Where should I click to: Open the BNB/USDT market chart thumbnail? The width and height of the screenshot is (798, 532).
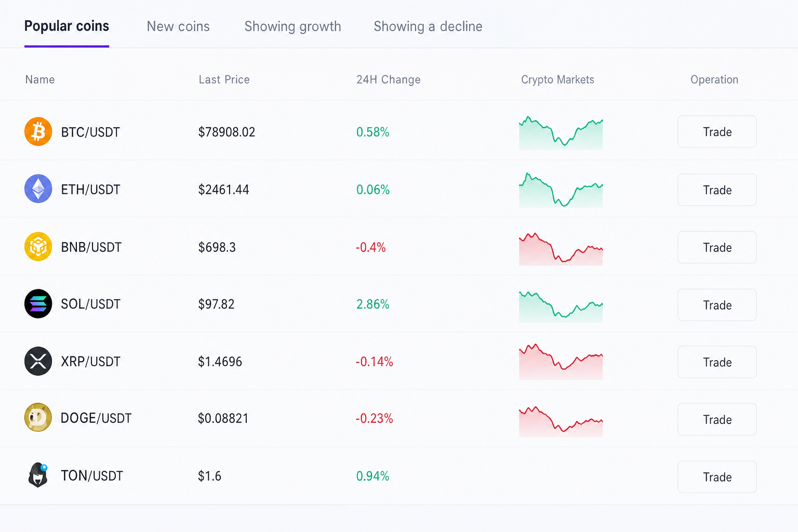[561, 249]
